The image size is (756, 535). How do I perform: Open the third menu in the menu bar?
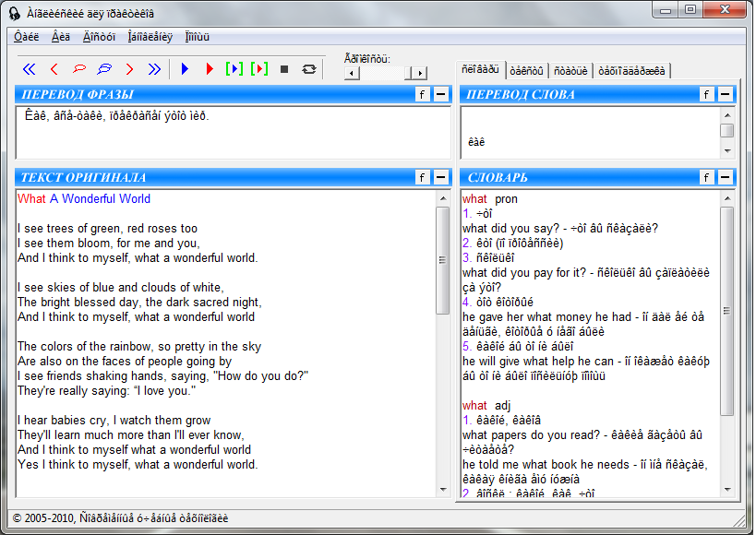point(99,37)
